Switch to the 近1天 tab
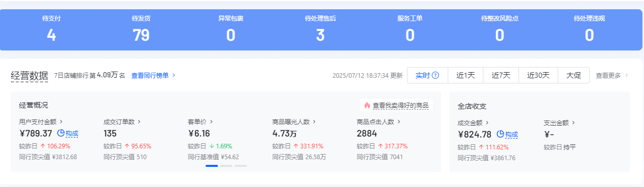This screenshot has height=187, width=644. [x=465, y=75]
